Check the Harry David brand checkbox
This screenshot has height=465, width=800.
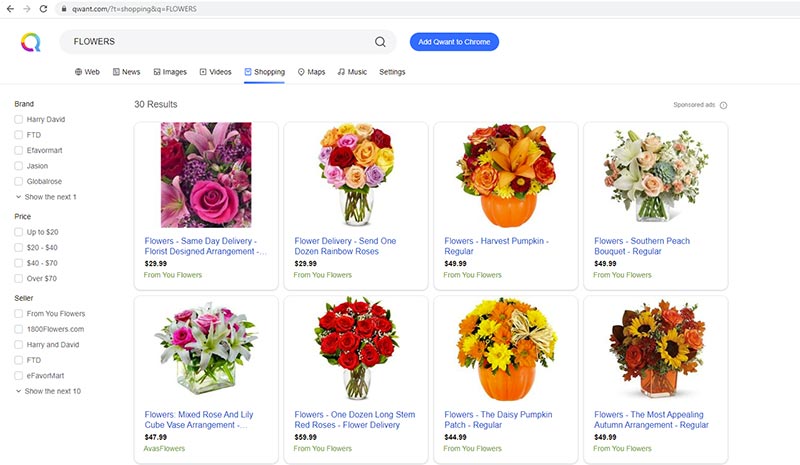pyautogui.click(x=19, y=120)
